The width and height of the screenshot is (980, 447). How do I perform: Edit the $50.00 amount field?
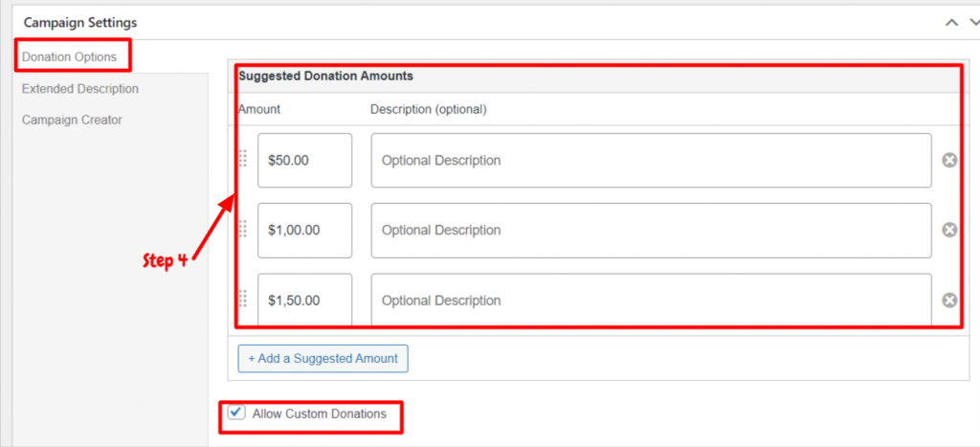[305, 160]
